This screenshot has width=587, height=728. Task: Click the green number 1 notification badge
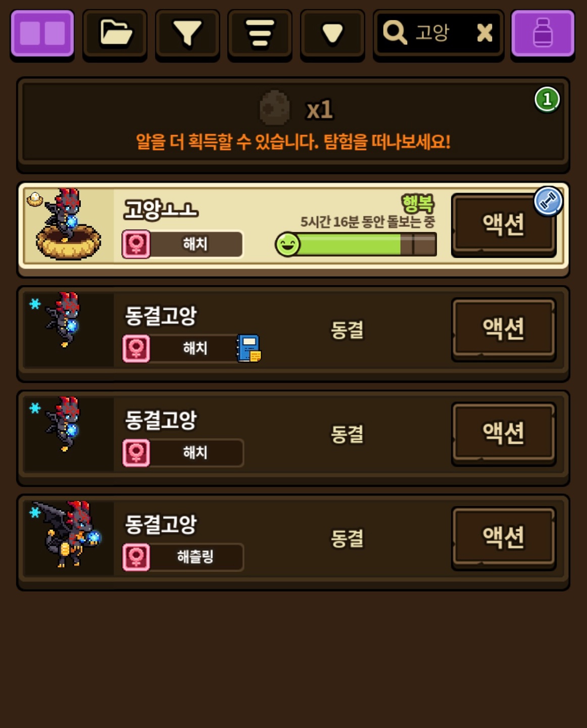[x=547, y=99]
